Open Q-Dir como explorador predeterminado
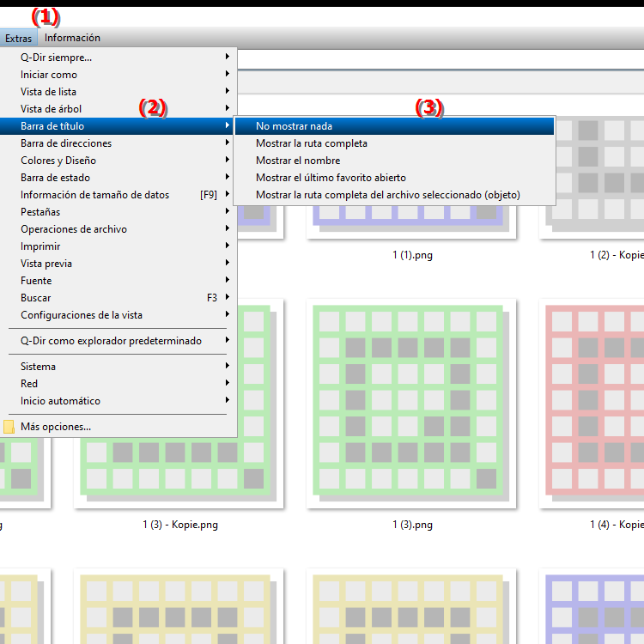Image resolution: width=644 pixels, height=644 pixels. click(118, 341)
